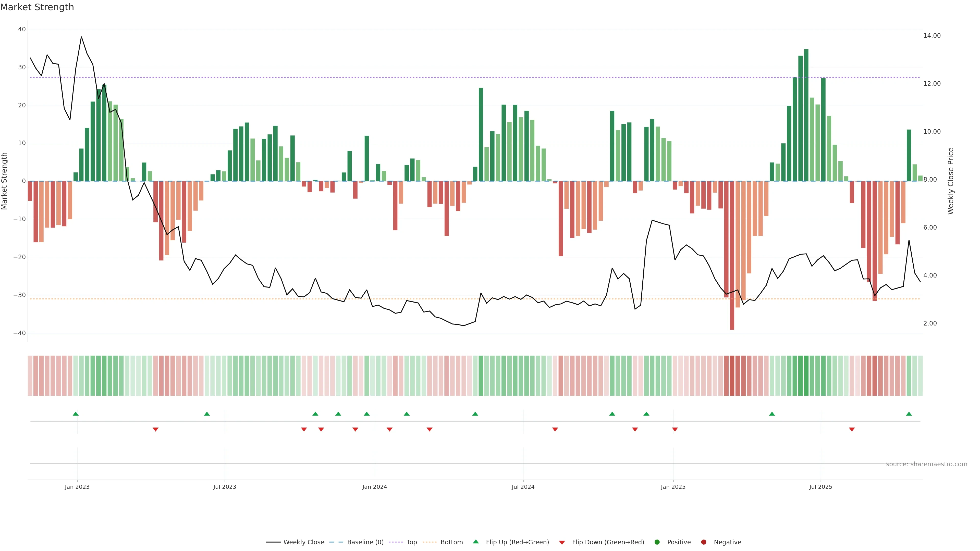Click the Market Strength chart title
This screenshot has height=551, width=980.
[37, 7]
